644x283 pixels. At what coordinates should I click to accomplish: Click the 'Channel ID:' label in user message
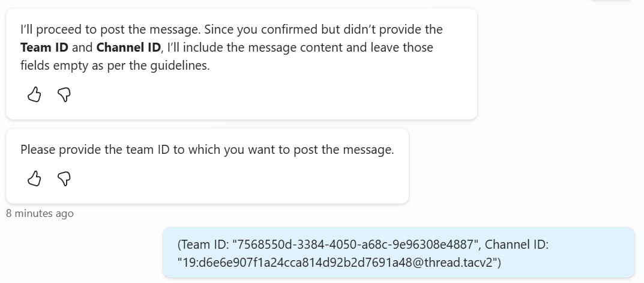pyautogui.click(x=517, y=245)
